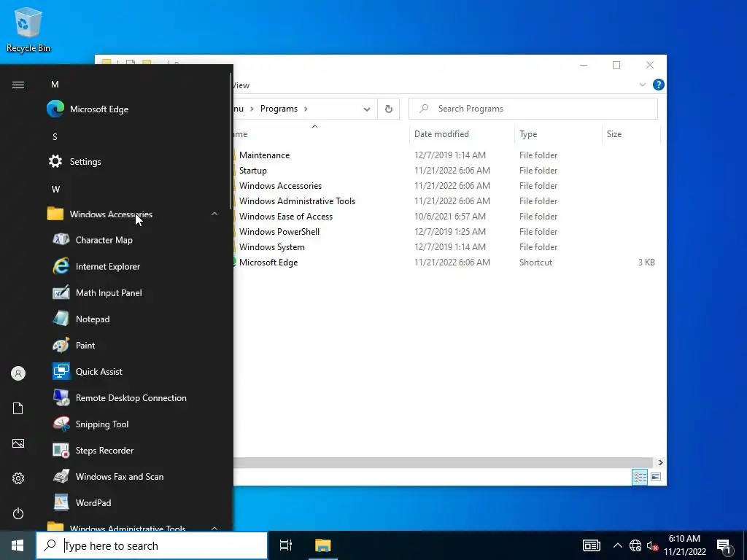Jump to letter S in Start list

(x=55, y=136)
